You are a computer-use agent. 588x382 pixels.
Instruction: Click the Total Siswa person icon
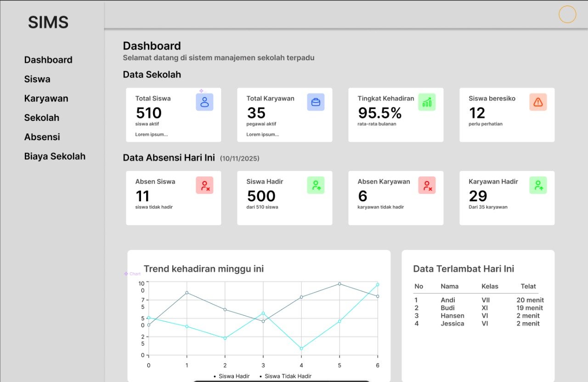coord(204,102)
